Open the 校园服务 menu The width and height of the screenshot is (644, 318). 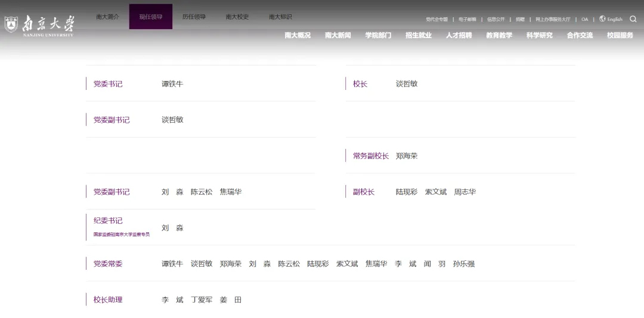[620, 35]
